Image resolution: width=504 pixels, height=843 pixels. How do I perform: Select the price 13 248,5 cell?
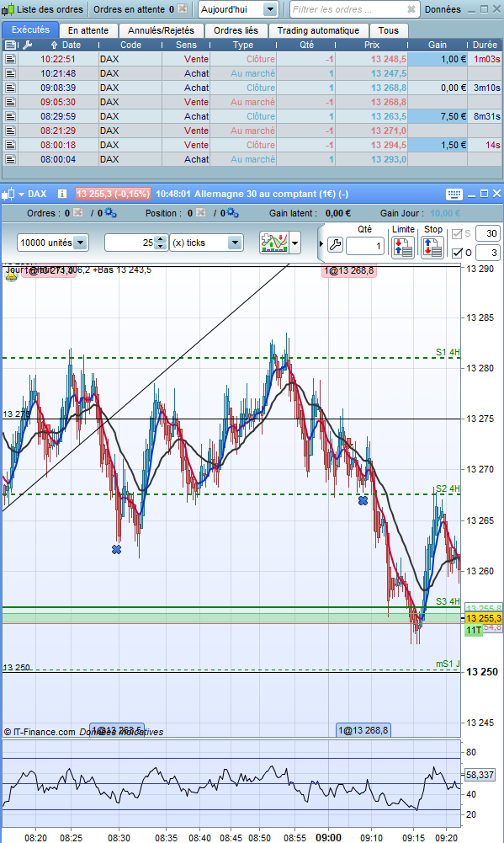pos(372,59)
